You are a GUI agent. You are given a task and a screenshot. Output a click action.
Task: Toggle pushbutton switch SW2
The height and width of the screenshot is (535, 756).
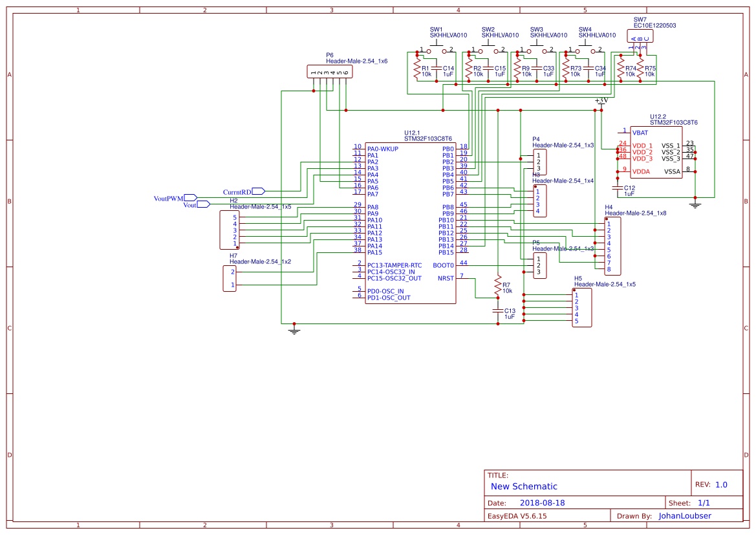487,48
